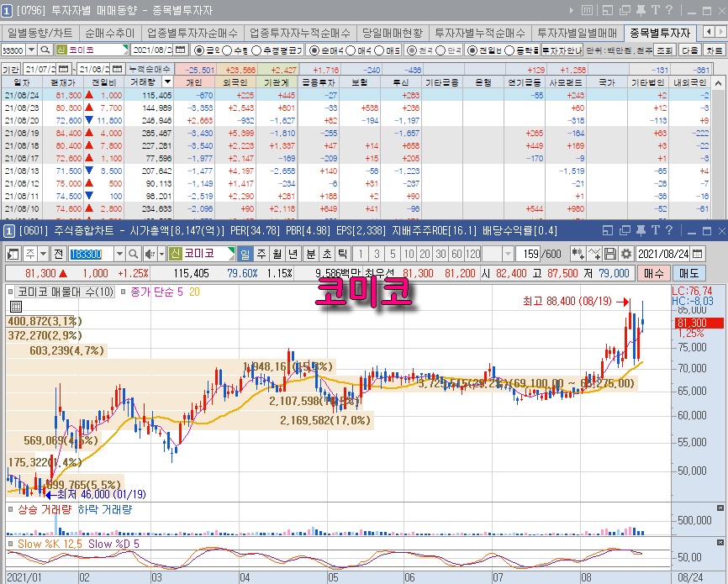Open the dropdown arrow next to speaker icon
728x584 pixels.
pyautogui.click(x=161, y=254)
